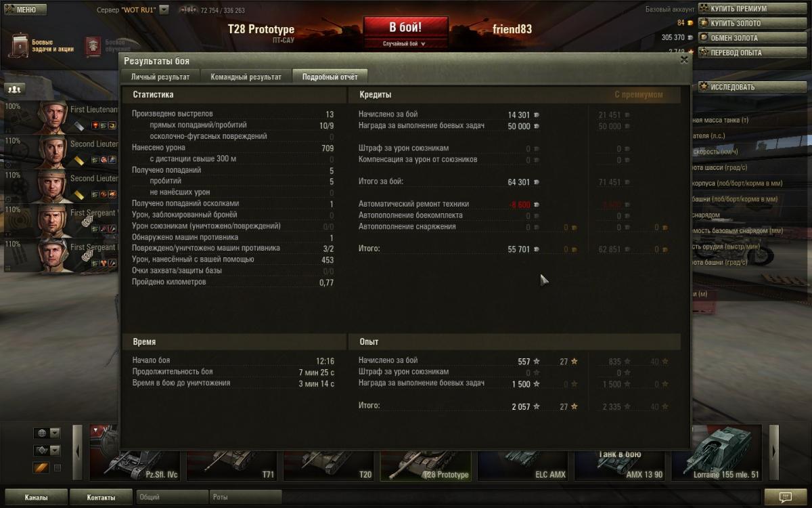
Task: Click the orange tank filter icon
Action: click(x=41, y=468)
